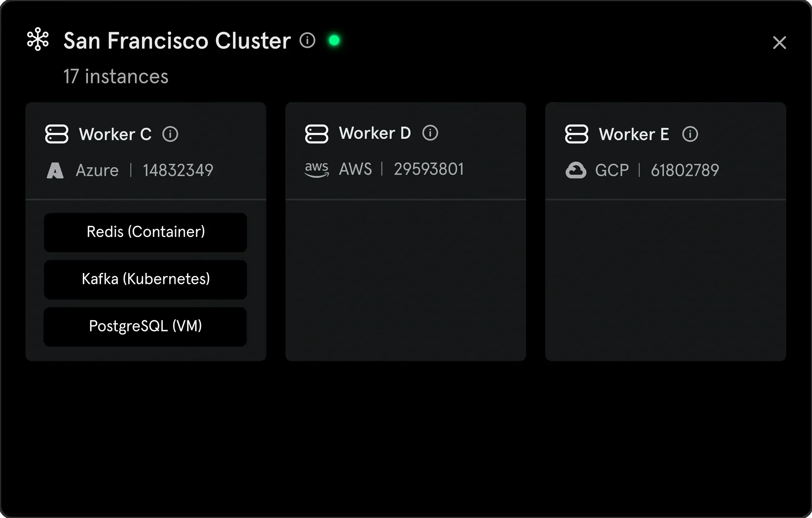Show info for Worker C
The width and height of the screenshot is (812, 518).
(x=170, y=134)
